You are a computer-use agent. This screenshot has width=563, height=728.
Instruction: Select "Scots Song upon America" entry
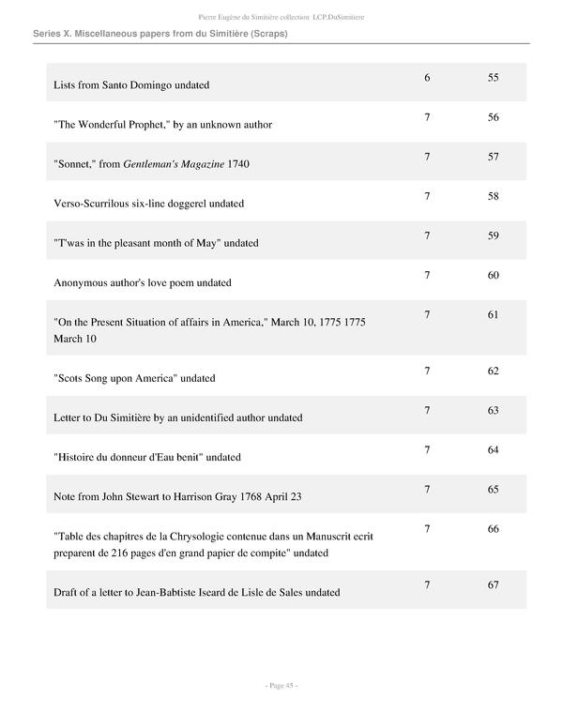(x=134, y=378)
